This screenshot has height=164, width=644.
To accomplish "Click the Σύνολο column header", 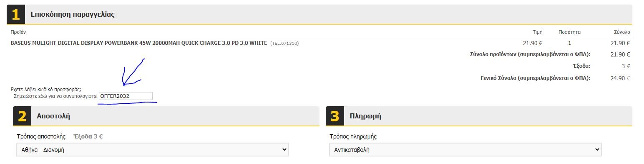I will point(622,32).
